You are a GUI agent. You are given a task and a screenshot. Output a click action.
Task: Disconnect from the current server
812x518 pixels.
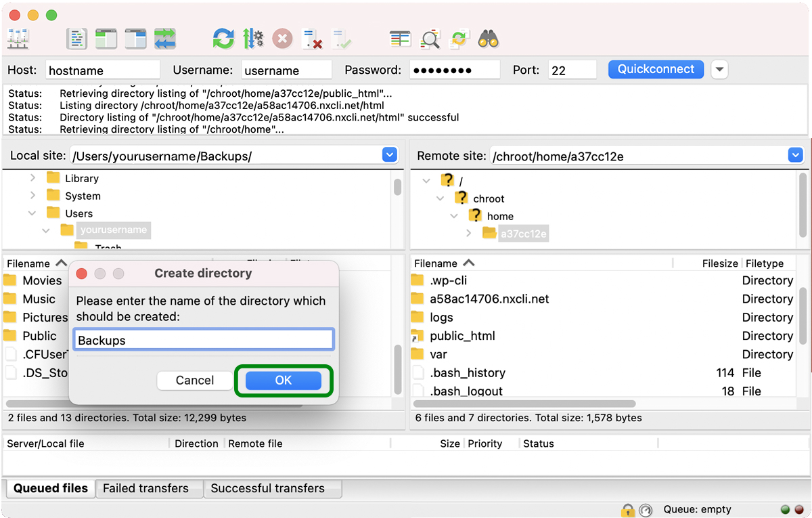(x=311, y=39)
